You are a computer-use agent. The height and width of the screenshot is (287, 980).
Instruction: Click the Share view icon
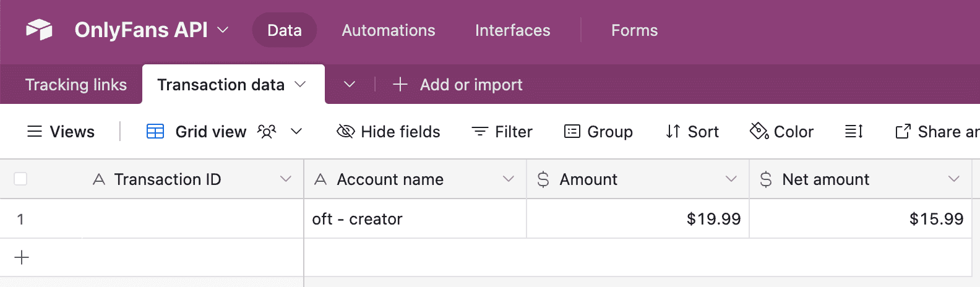(903, 132)
